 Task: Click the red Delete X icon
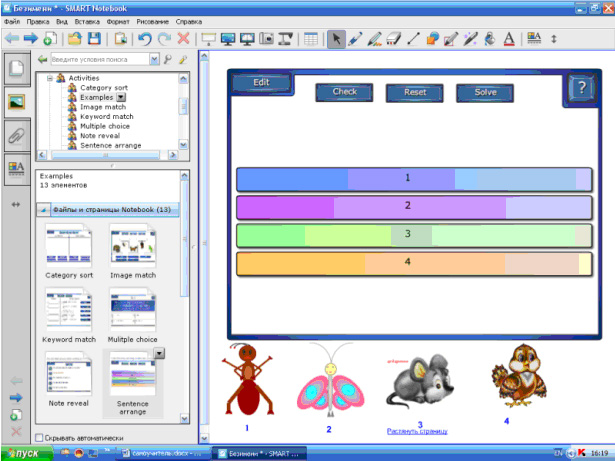click(x=183, y=39)
